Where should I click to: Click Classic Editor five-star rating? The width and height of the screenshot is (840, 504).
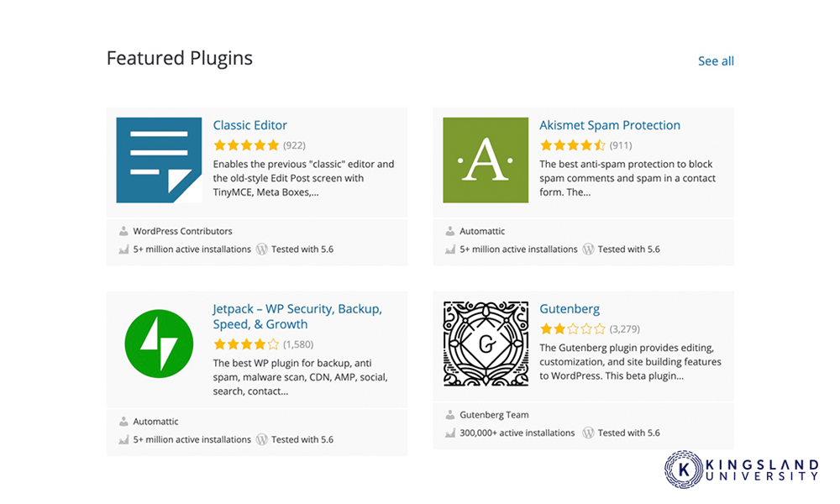click(x=246, y=145)
